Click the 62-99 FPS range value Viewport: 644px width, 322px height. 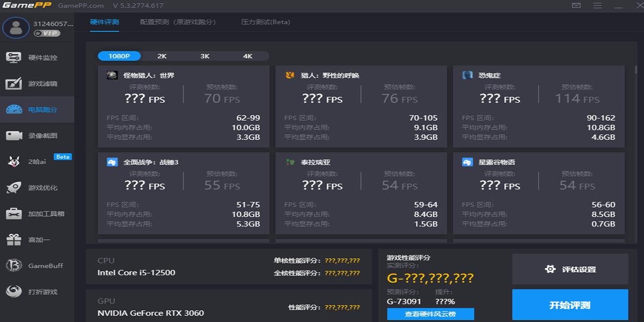tap(248, 118)
